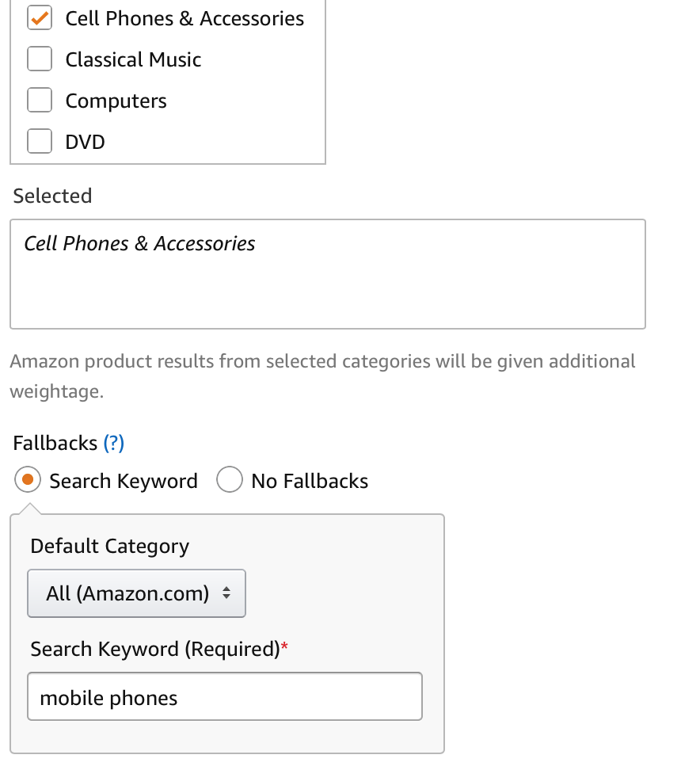
Task: Choose the No Fallbacks radio button
Action: [x=229, y=480]
